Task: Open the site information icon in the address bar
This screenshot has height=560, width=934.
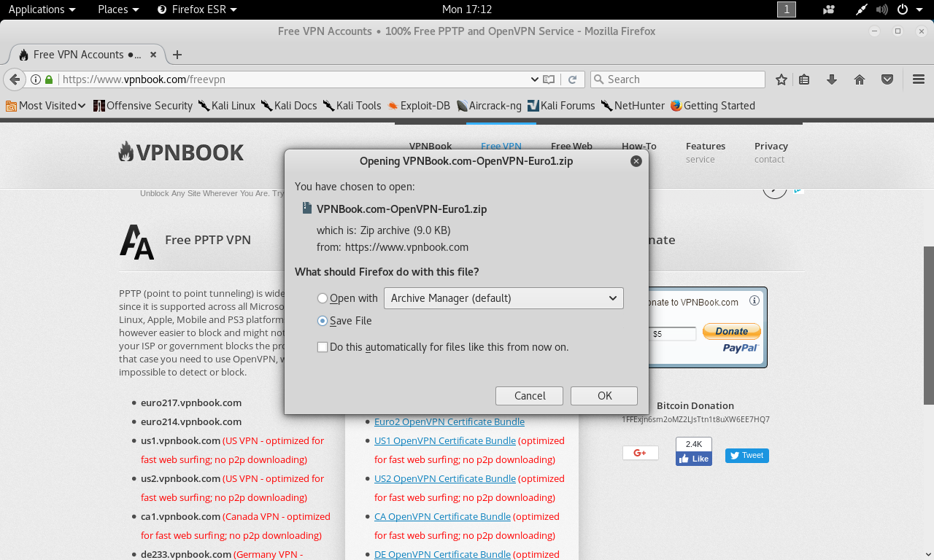Action: click(35, 79)
